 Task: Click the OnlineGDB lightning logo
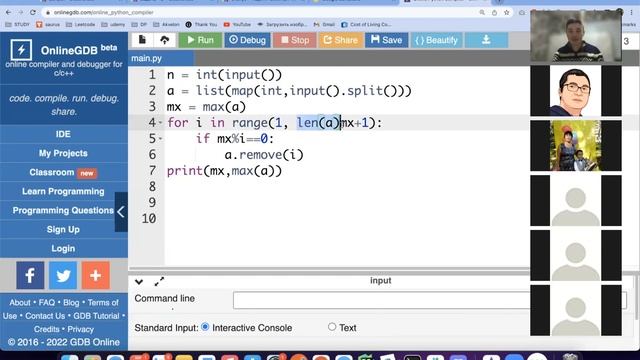21,50
